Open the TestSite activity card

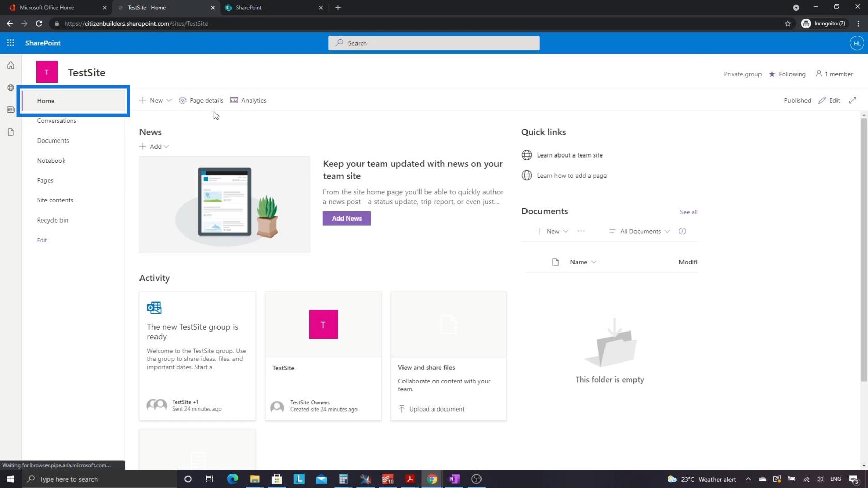323,356
